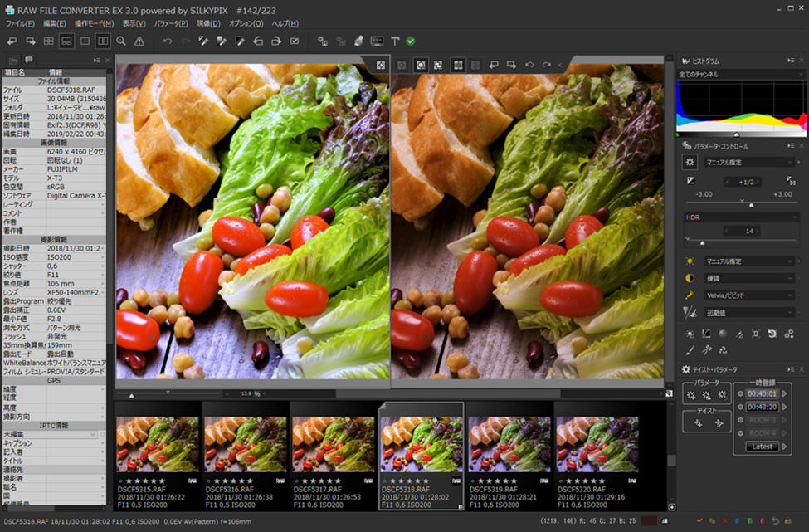
Task: Open folder icon in info panel header
Action: coord(13,61)
